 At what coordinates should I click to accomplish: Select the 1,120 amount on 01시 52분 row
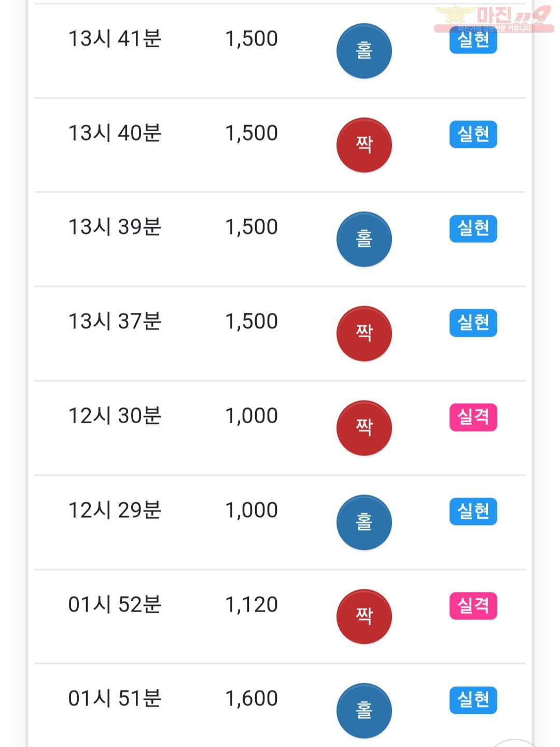pyautogui.click(x=251, y=605)
